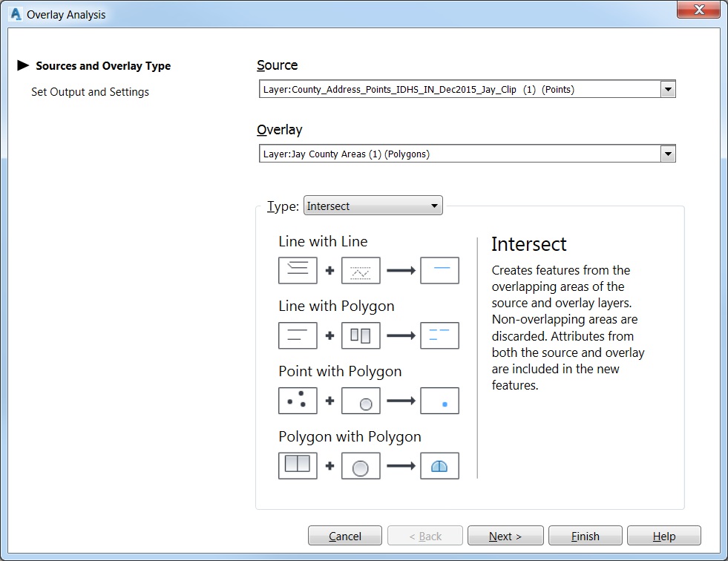Click the Help button
The image size is (728, 561).
click(x=664, y=536)
